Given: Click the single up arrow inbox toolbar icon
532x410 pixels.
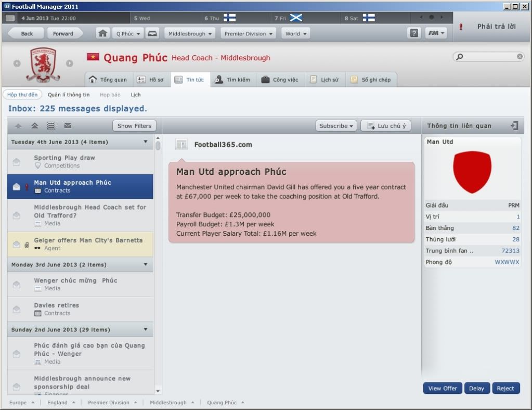Looking at the screenshot, I should 18,126.
